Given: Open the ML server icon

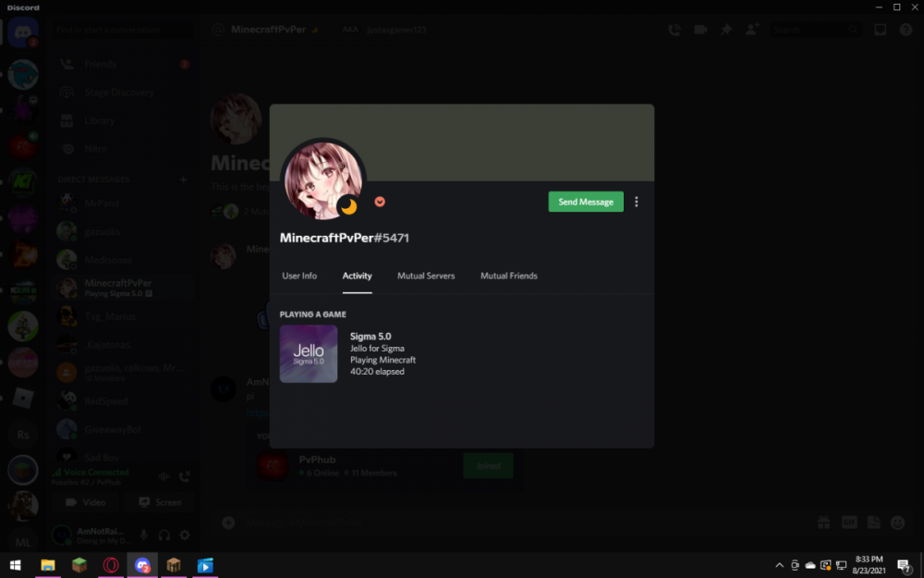Looking at the screenshot, I should (23, 542).
